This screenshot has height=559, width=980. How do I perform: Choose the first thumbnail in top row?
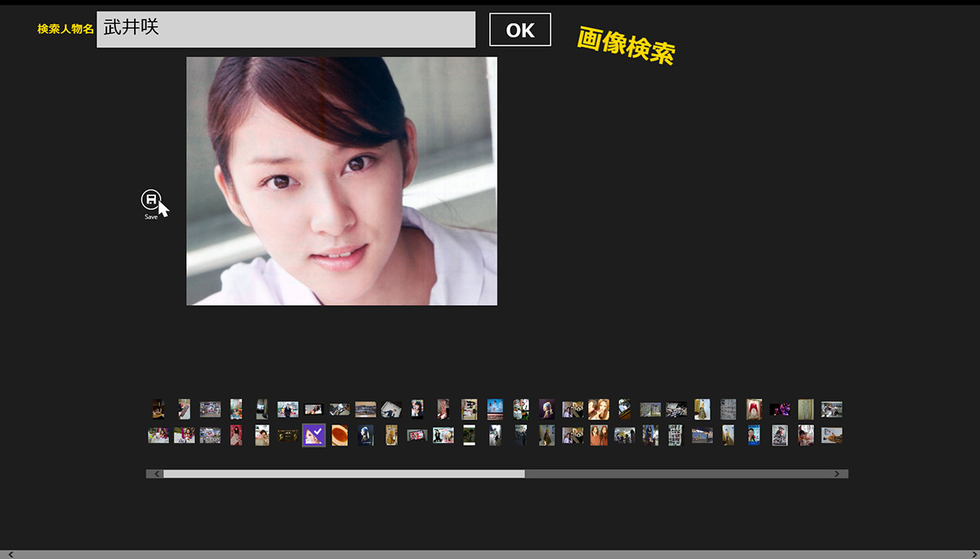click(x=158, y=409)
